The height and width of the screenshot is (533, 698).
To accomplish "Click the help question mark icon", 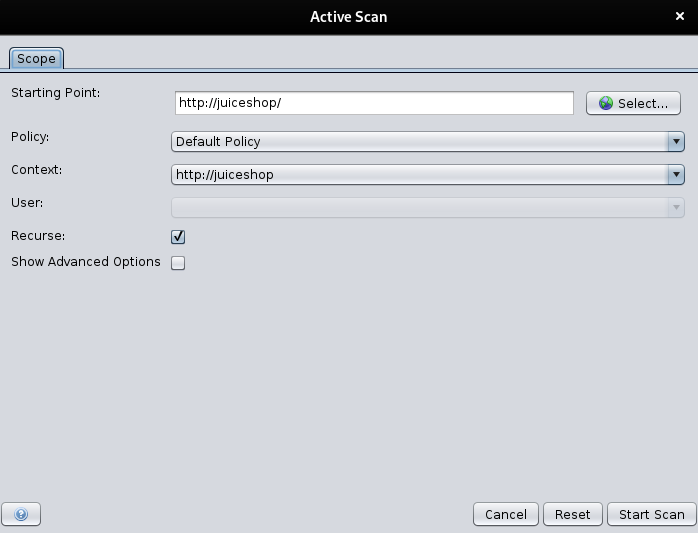I will pyautogui.click(x=21, y=514).
